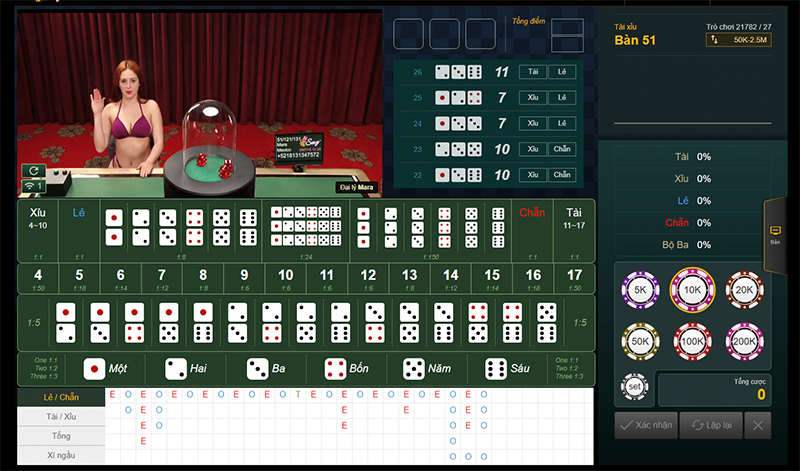Place bet on Xỉu 4~10

point(38,231)
